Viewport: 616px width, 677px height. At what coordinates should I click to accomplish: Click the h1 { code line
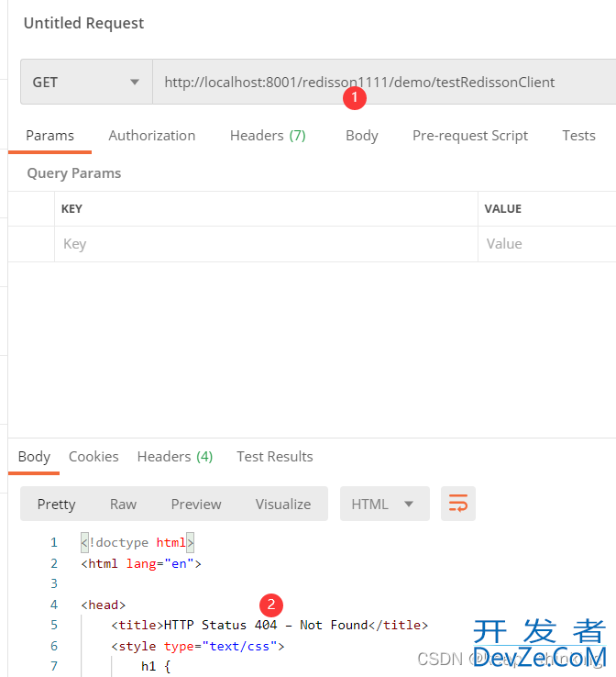pos(156,666)
